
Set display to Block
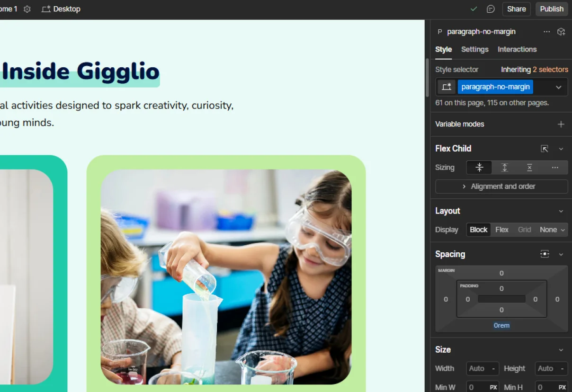479,230
